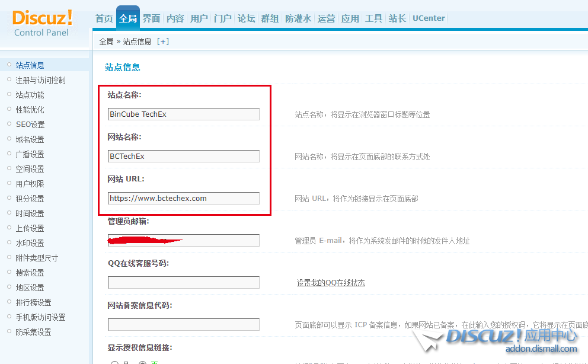Viewport: 588px width, 364px height.
Task: Open 空间设置 in the sidebar
Action: (30, 169)
